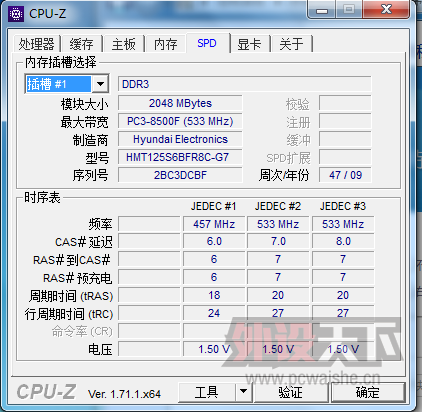This screenshot has width=422, height=412.
Task: Open the 缓存 tab
Action: [82, 44]
